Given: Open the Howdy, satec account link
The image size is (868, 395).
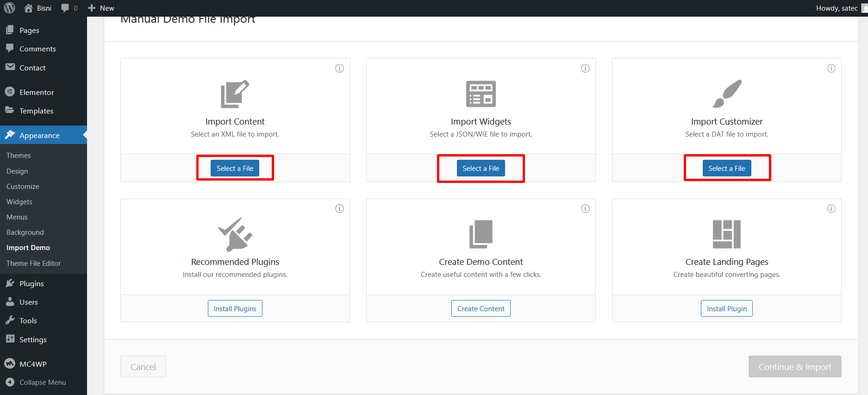Looking at the screenshot, I should click(841, 8).
